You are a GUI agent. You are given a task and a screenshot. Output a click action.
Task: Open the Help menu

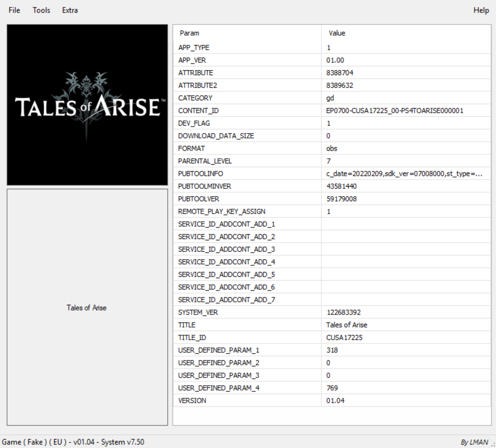(481, 10)
